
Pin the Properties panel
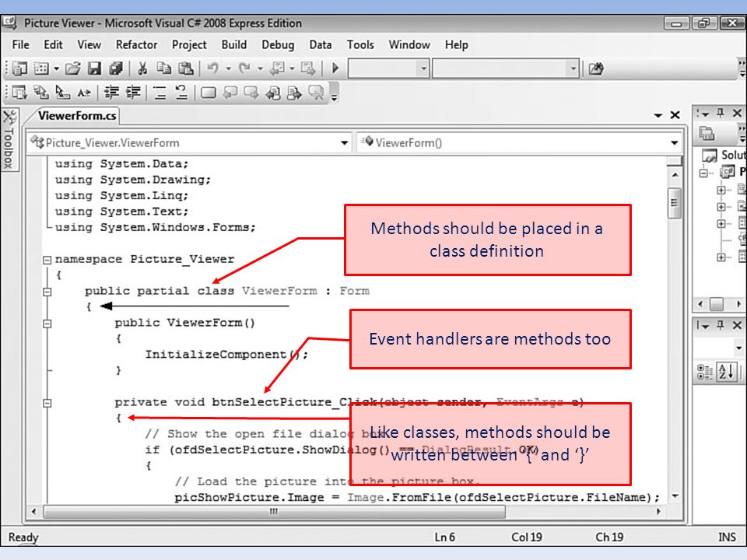click(721, 325)
